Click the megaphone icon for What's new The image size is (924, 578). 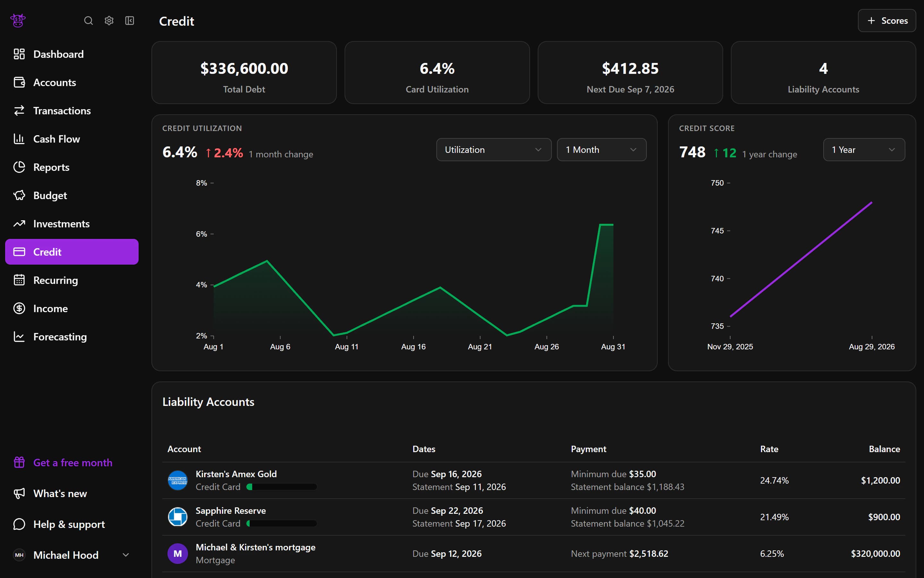pyautogui.click(x=19, y=494)
